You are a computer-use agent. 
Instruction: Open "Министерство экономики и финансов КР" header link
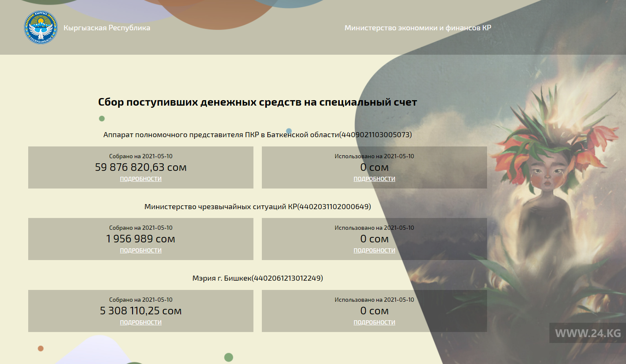click(x=418, y=28)
